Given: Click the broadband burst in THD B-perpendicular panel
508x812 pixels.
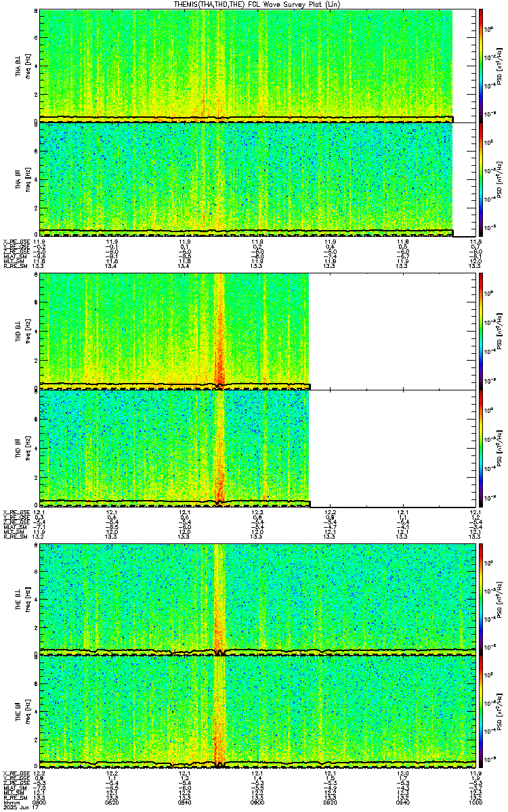Looking at the screenshot, I should point(219,331).
